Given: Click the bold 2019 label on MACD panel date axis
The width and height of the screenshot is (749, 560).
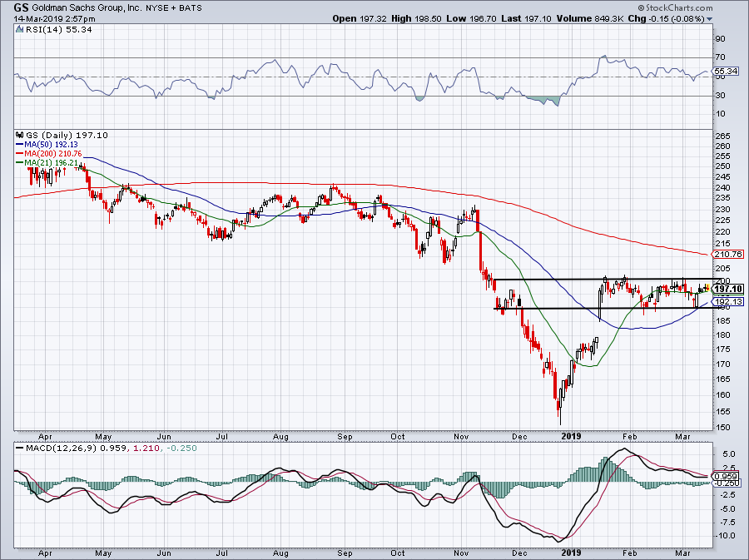Looking at the screenshot, I should coord(571,553).
